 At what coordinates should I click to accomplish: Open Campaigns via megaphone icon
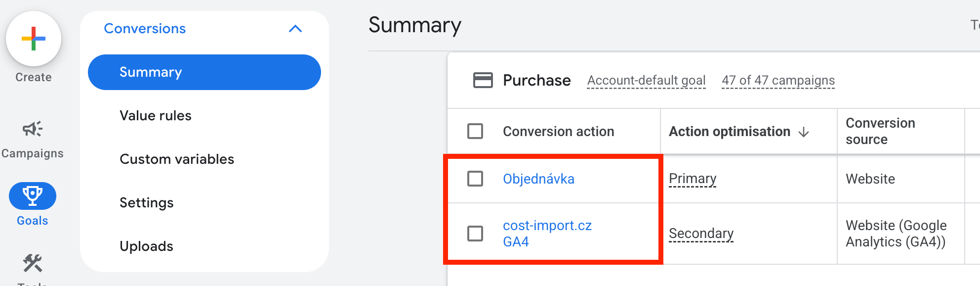coord(33,130)
